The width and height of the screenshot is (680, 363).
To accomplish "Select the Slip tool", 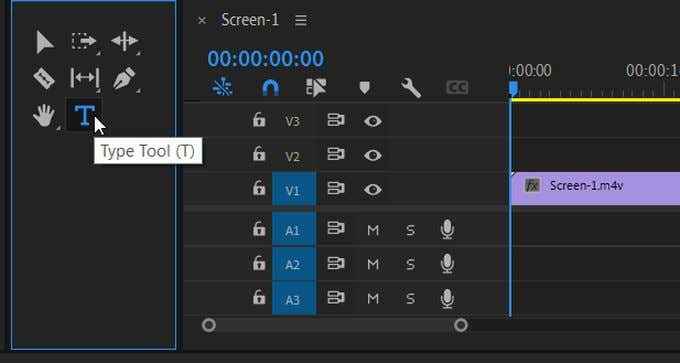I will tap(85, 78).
